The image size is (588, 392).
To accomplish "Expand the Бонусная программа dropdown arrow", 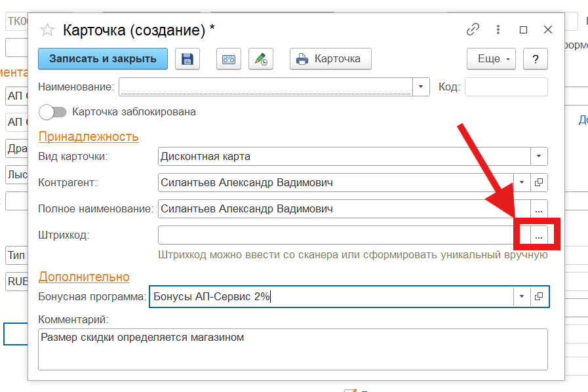I will [x=522, y=296].
